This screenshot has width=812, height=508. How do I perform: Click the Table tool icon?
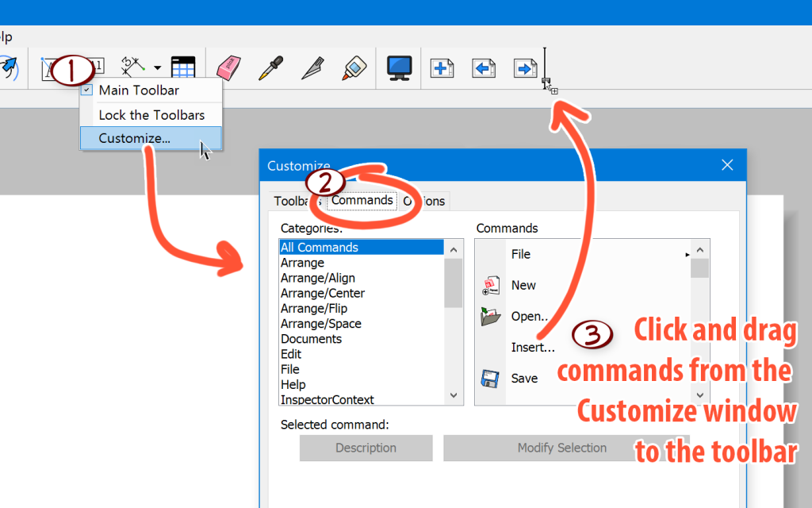183,67
